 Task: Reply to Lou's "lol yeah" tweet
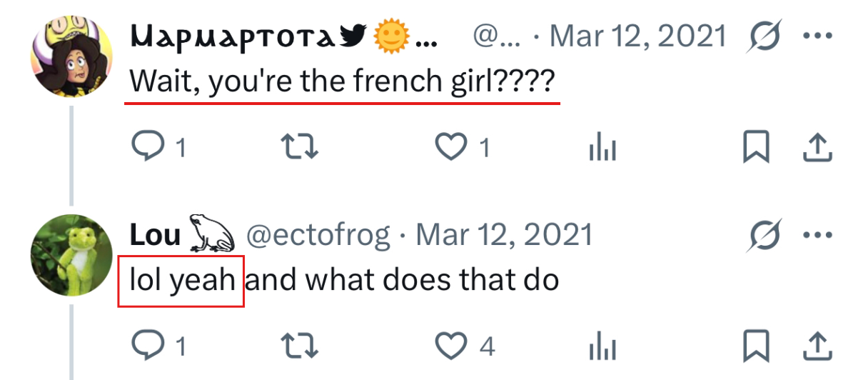coord(148,346)
